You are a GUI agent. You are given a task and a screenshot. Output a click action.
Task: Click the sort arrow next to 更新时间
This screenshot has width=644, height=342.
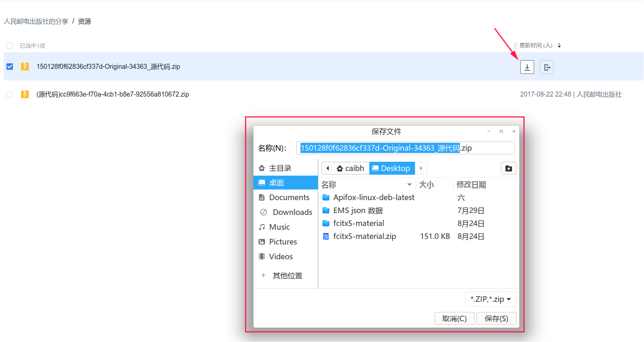click(559, 45)
